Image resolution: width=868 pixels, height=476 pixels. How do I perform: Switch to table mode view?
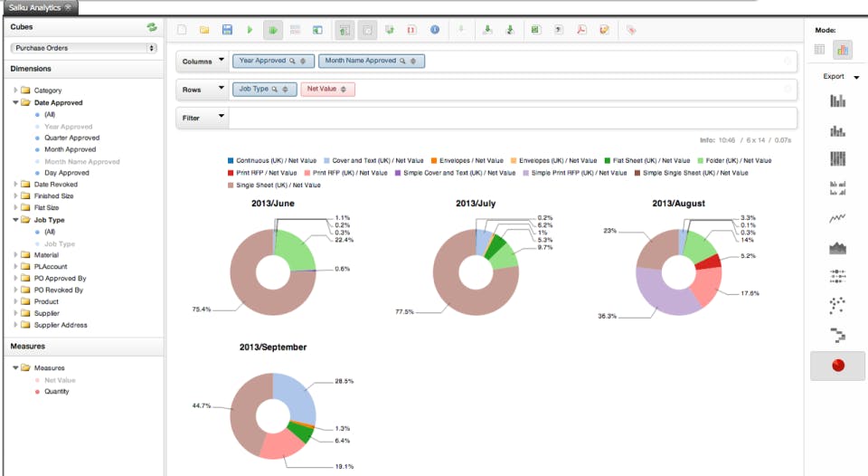click(819, 50)
